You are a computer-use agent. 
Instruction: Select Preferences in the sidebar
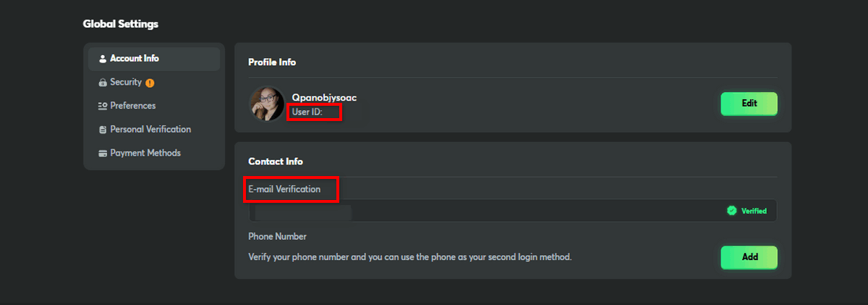(132, 106)
